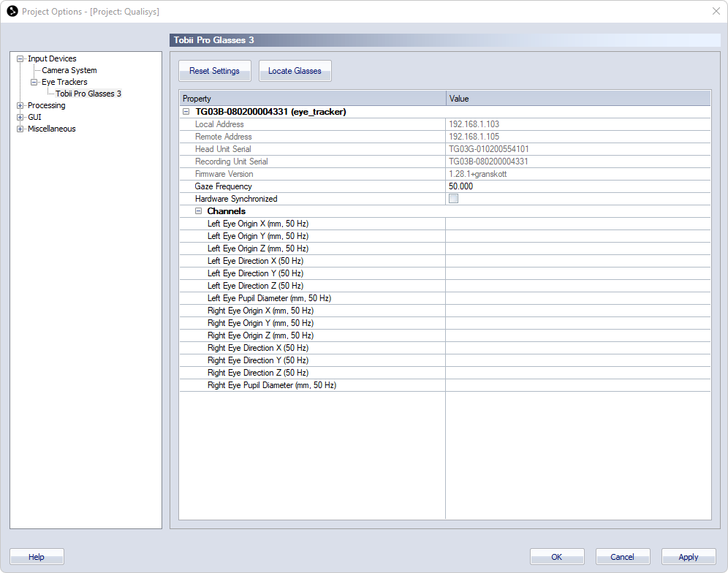Viewport: 728px width, 573px height.
Task: Collapse the TG03B-080200004331 eye tracker group
Action: coord(186,113)
